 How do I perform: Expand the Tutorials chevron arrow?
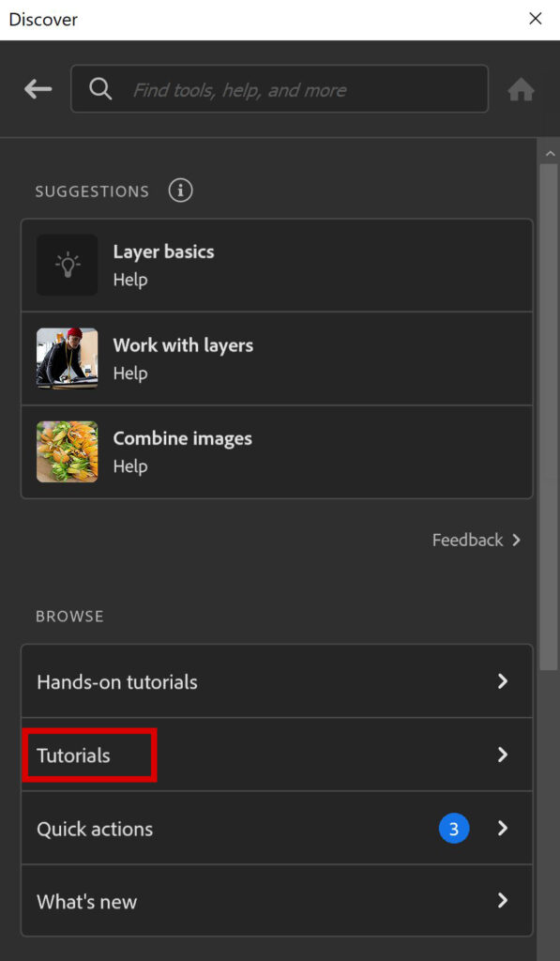click(x=503, y=755)
